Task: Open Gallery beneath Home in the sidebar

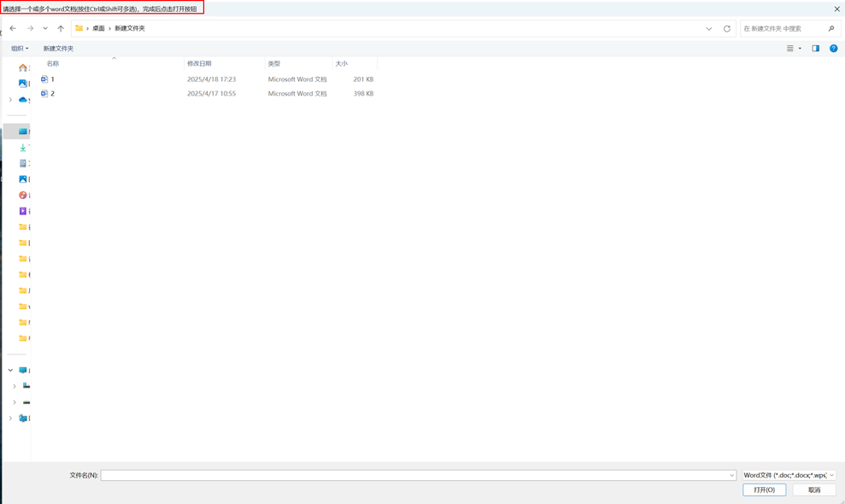Action: (x=22, y=84)
